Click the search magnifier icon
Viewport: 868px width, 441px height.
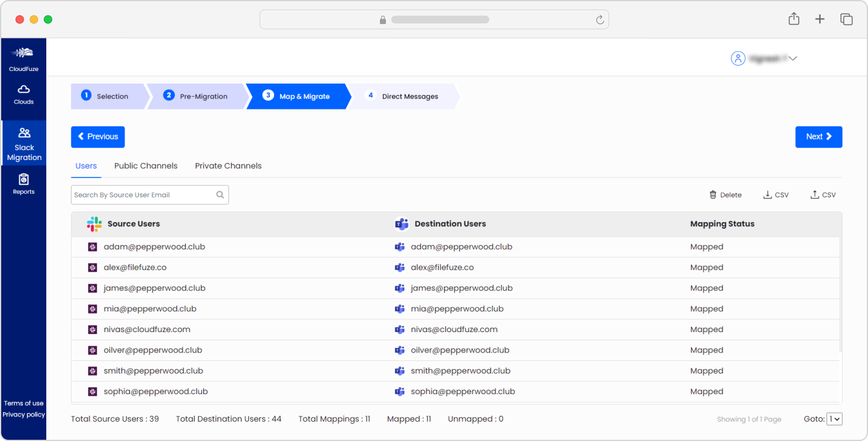tap(220, 195)
